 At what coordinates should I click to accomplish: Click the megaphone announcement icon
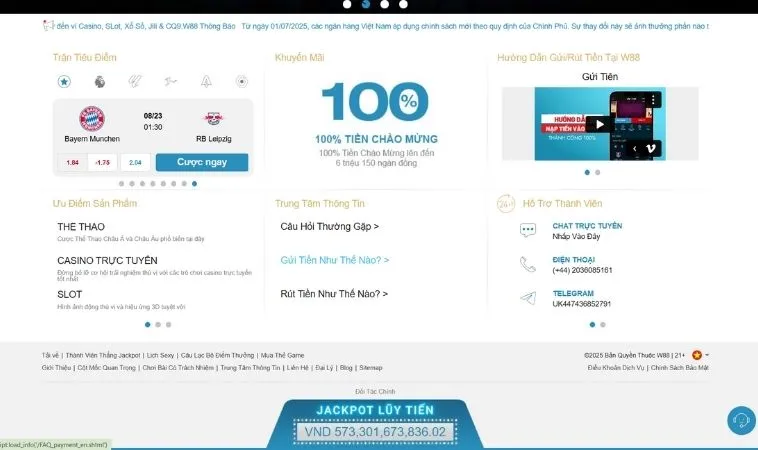[48, 26]
